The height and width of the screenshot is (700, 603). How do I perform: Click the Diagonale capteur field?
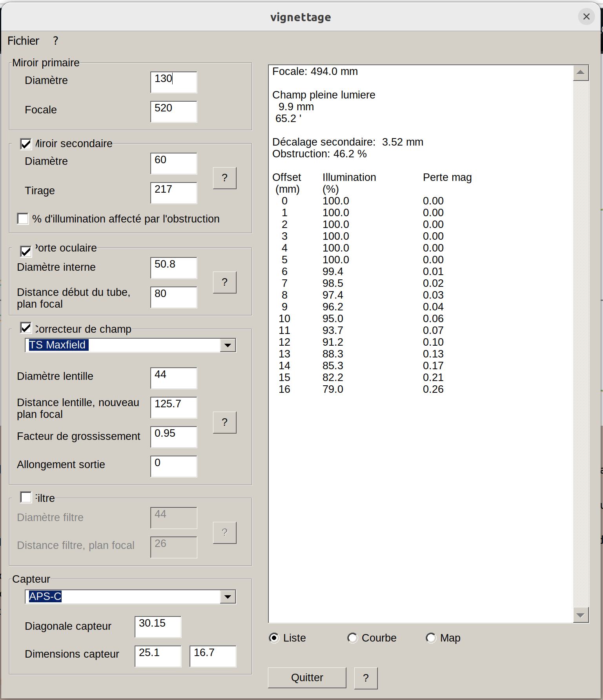click(x=158, y=627)
